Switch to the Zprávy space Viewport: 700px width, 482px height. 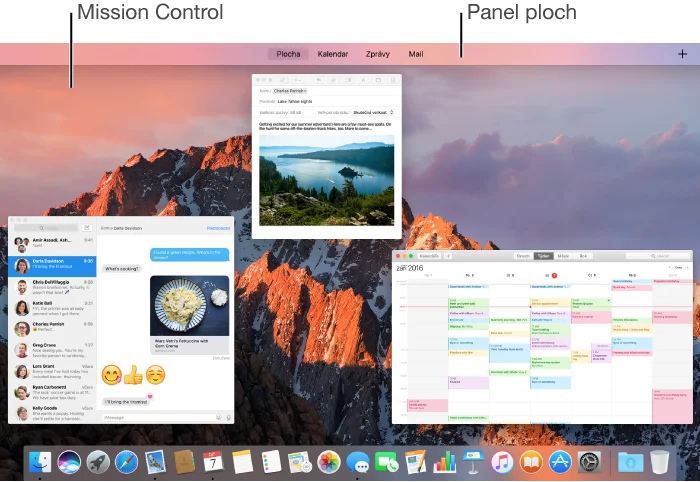click(378, 54)
